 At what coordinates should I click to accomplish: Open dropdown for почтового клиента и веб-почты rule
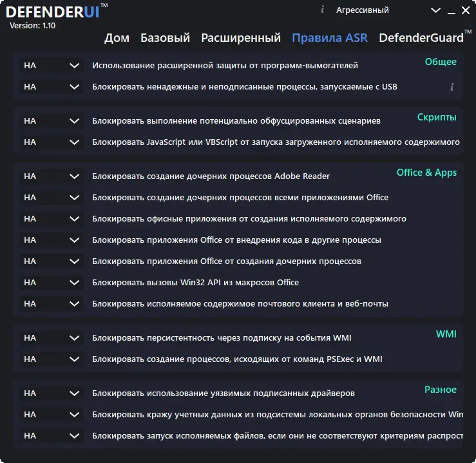tap(52, 304)
